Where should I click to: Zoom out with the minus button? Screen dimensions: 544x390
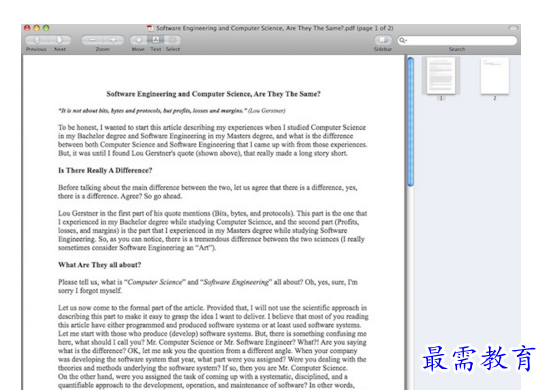tap(92, 40)
